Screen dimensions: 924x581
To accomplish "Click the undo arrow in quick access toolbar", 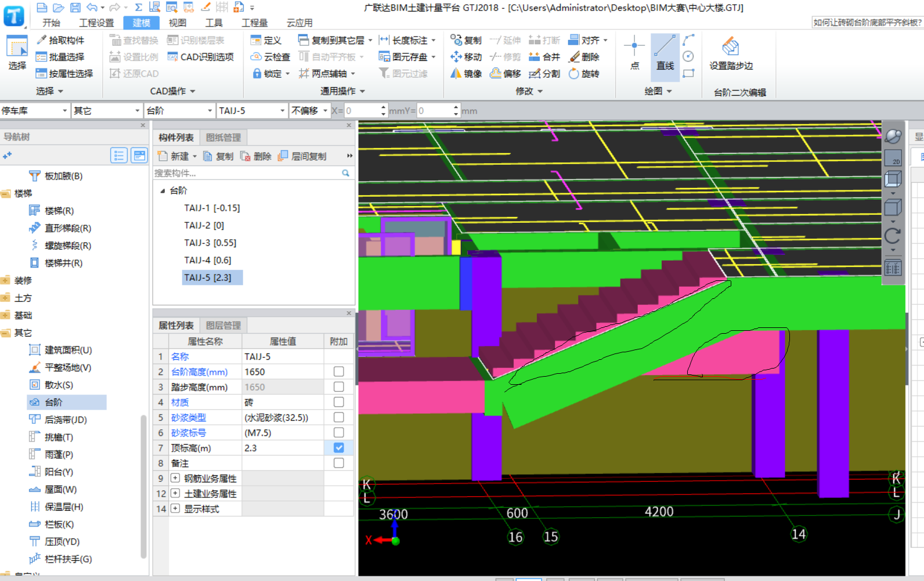I will pos(92,8).
